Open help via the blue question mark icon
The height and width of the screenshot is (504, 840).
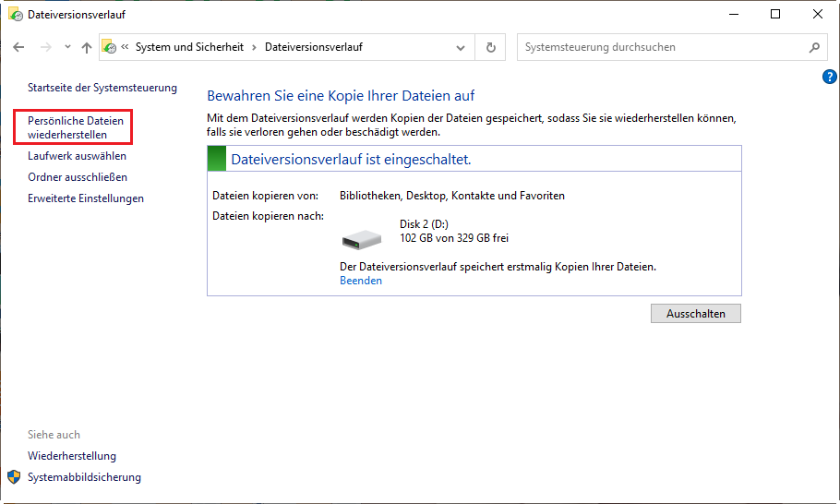(828, 77)
